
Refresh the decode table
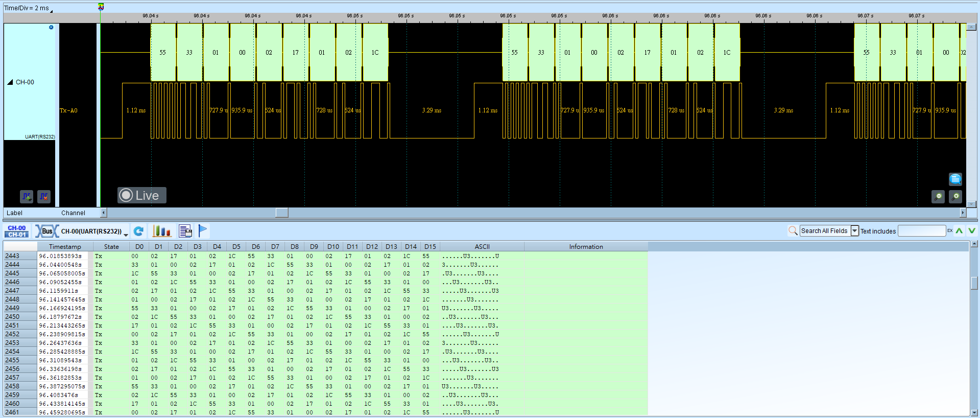point(138,231)
